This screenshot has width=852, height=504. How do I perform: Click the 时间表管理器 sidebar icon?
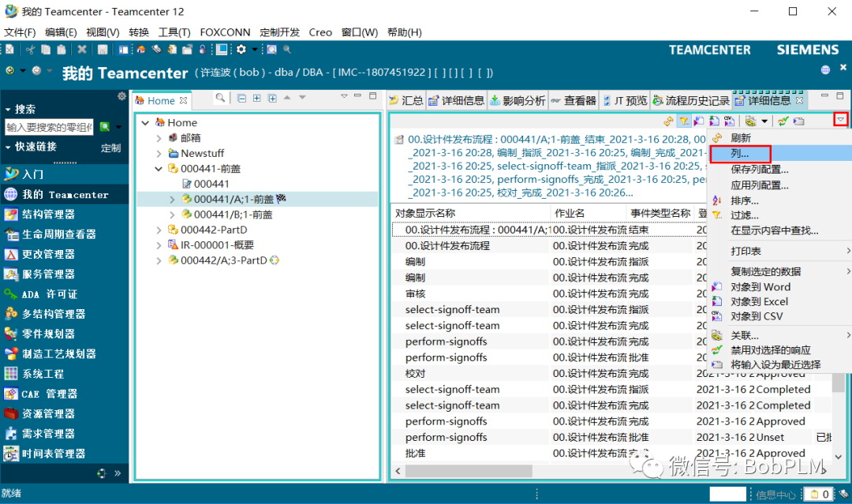(x=11, y=454)
